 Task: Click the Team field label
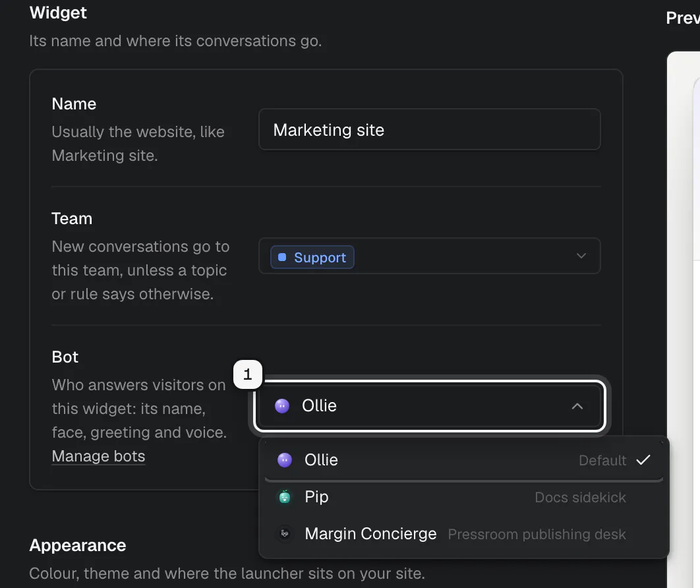click(x=72, y=218)
